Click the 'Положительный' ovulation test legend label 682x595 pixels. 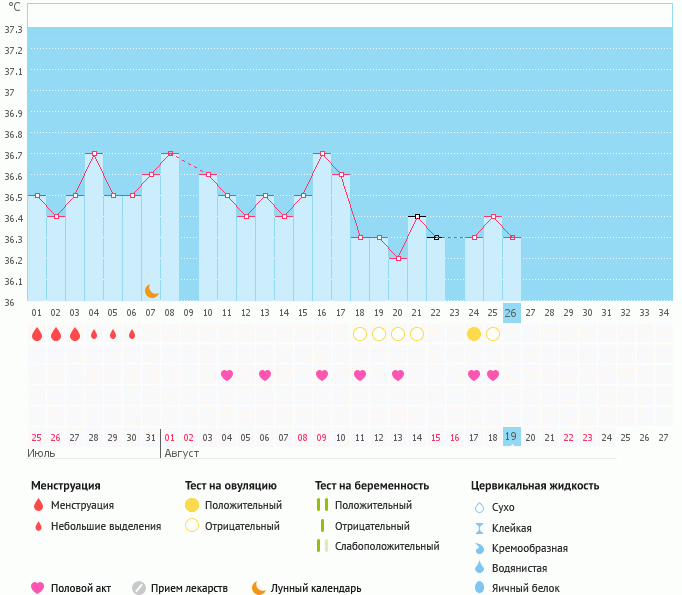243,506
